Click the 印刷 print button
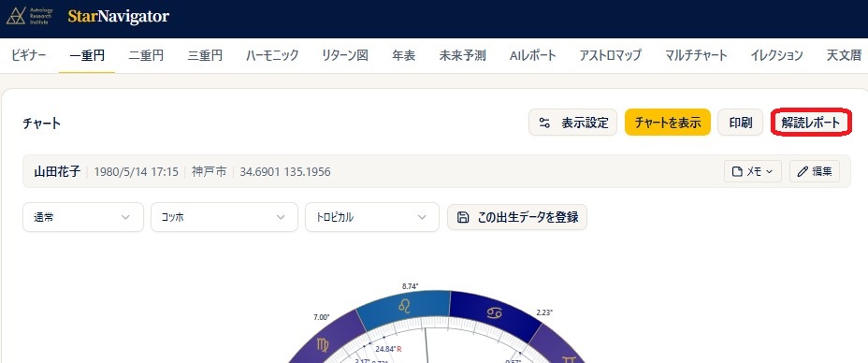Viewport: 868px width, 363px height. tap(740, 123)
